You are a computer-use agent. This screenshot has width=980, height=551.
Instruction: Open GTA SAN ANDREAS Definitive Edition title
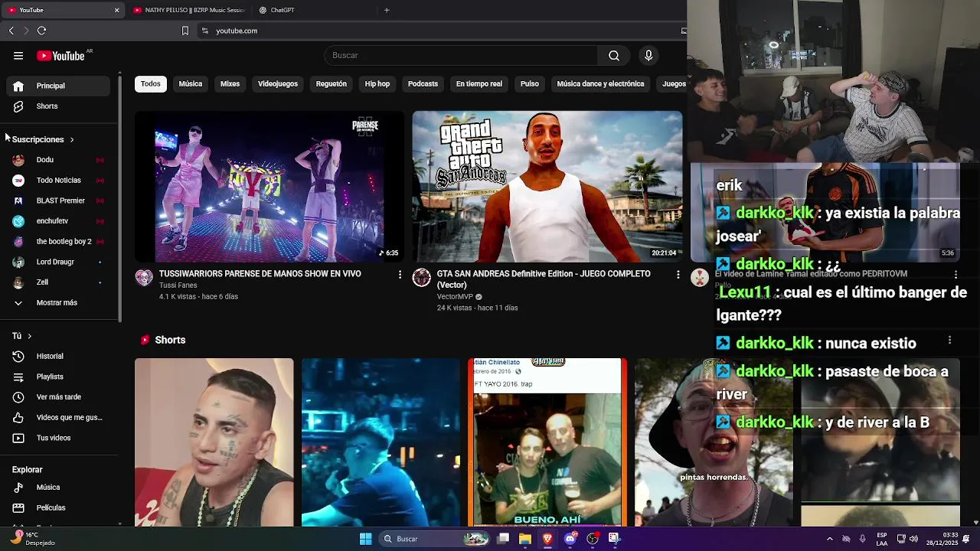click(544, 279)
